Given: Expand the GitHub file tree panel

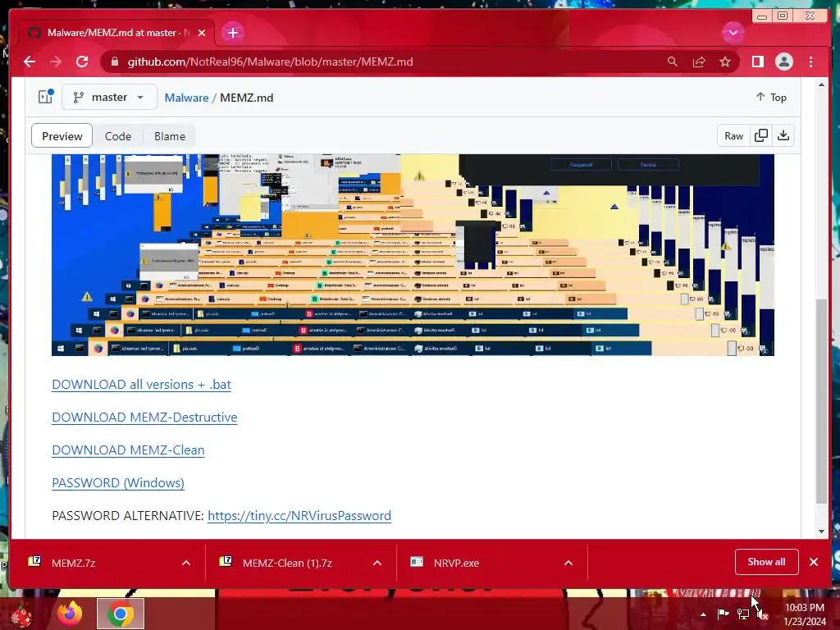Looking at the screenshot, I should [46, 97].
